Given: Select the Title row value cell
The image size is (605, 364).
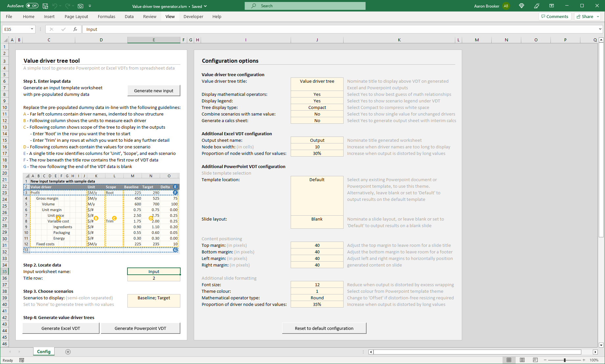Looking at the screenshot, I should tap(154, 278).
